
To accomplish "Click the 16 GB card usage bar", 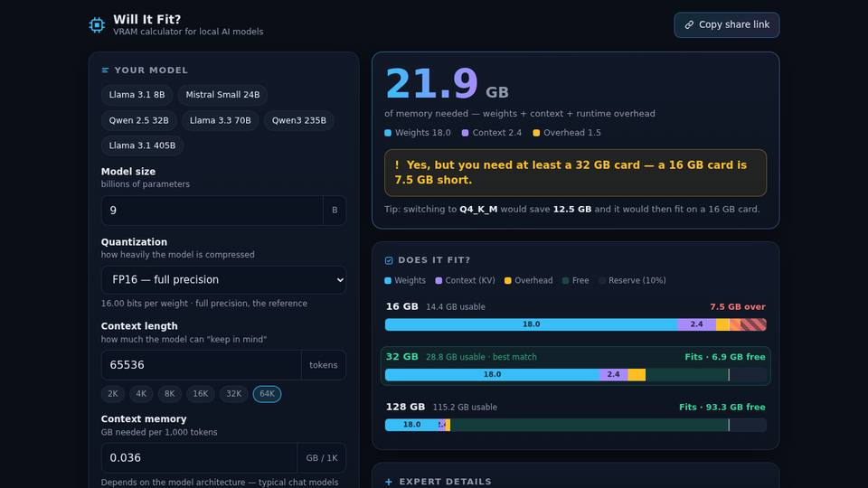I will pyautogui.click(x=576, y=324).
